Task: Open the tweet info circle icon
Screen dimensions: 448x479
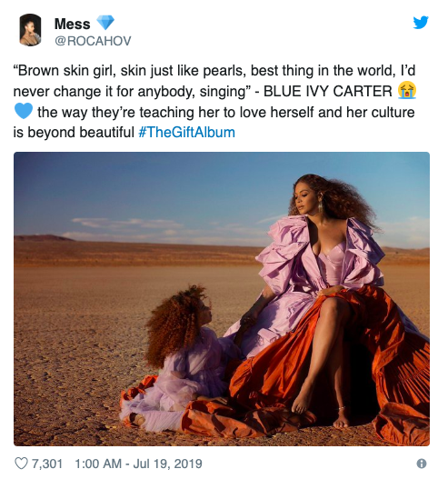Action: pos(422,464)
